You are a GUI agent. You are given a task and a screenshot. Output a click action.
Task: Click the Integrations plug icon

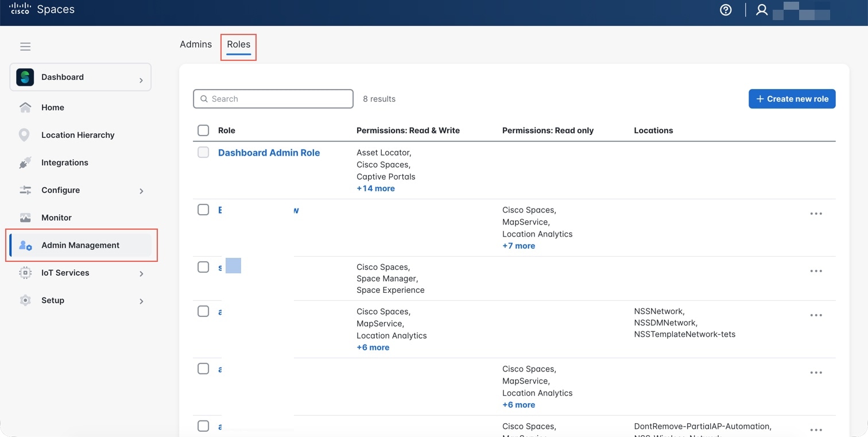[x=25, y=163]
